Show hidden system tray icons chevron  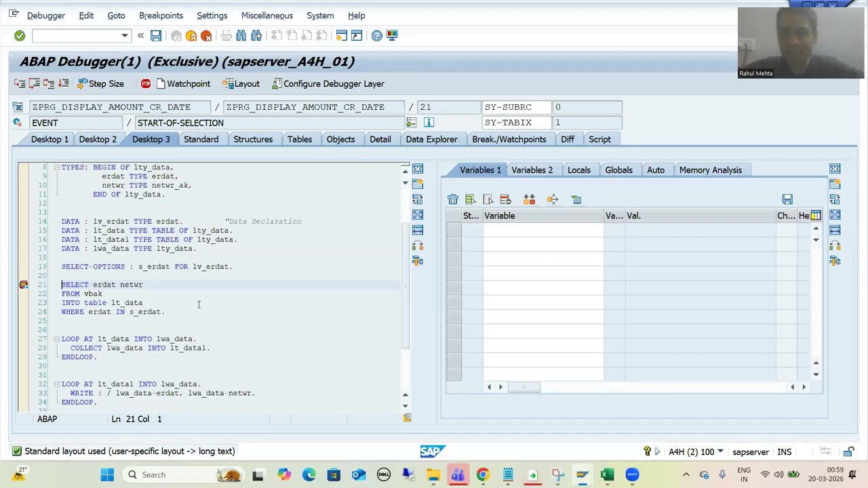(x=686, y=474)
